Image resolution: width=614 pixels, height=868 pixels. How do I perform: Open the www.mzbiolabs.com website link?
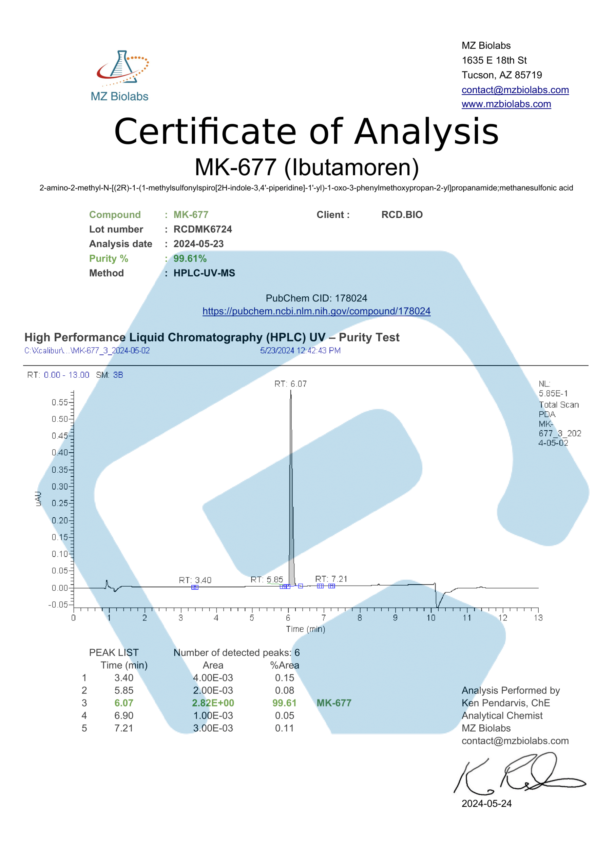pyautogui.click(x=506, y=104)
